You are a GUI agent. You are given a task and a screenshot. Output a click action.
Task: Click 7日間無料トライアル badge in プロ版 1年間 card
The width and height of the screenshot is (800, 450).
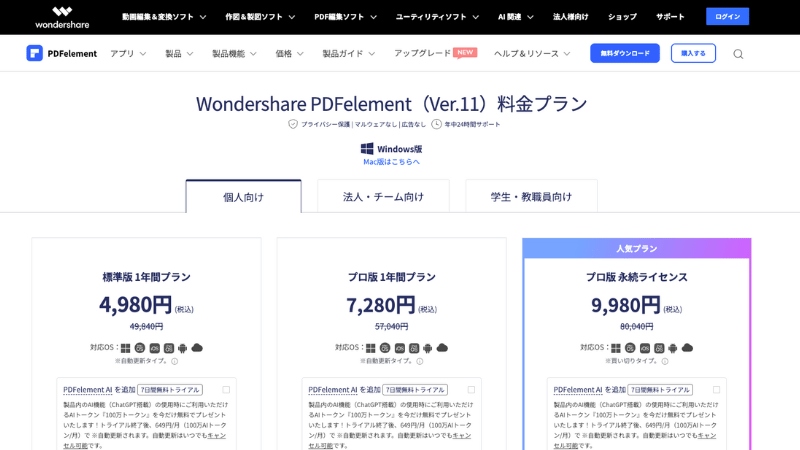415,390
